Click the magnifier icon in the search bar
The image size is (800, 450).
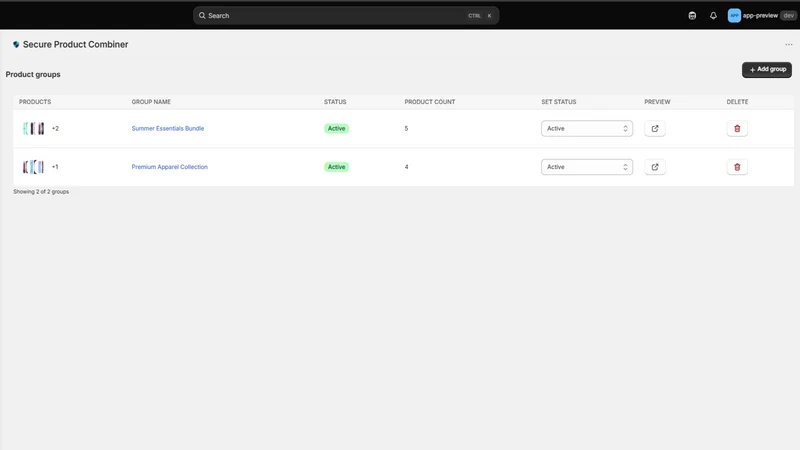click(x=202, y=16)
